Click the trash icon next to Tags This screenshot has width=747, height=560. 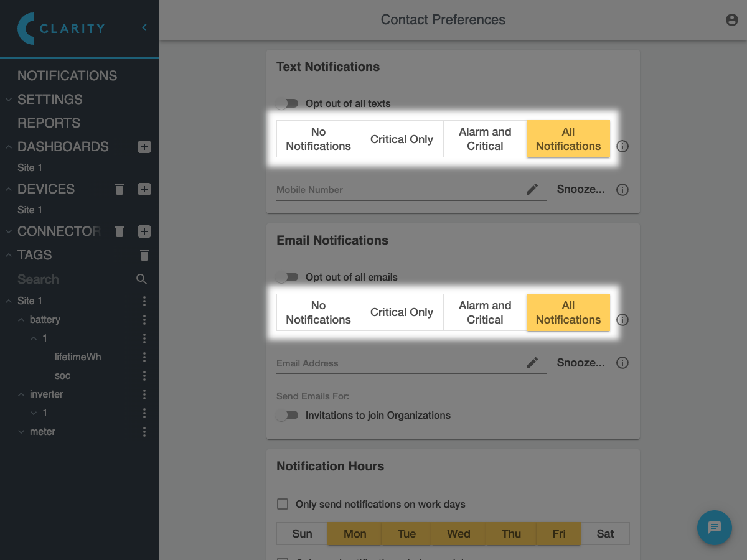tap(144, 255)
